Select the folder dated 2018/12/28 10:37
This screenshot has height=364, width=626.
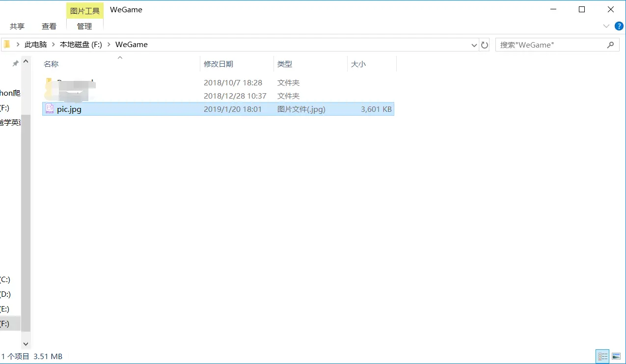tap(218, 96)
